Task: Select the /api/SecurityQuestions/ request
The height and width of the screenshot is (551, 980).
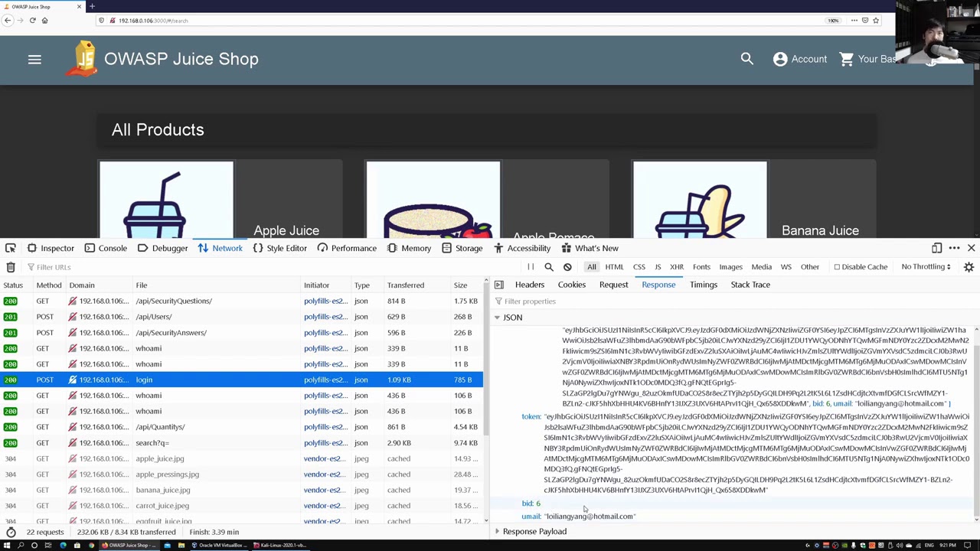Action: click(x=241, y=301)
